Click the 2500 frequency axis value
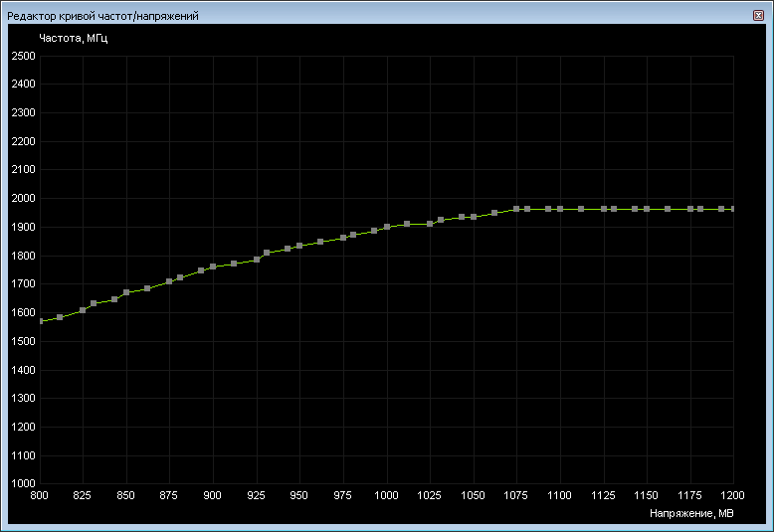The width and height of the screenshot is (774, 532). pos(24,56)
